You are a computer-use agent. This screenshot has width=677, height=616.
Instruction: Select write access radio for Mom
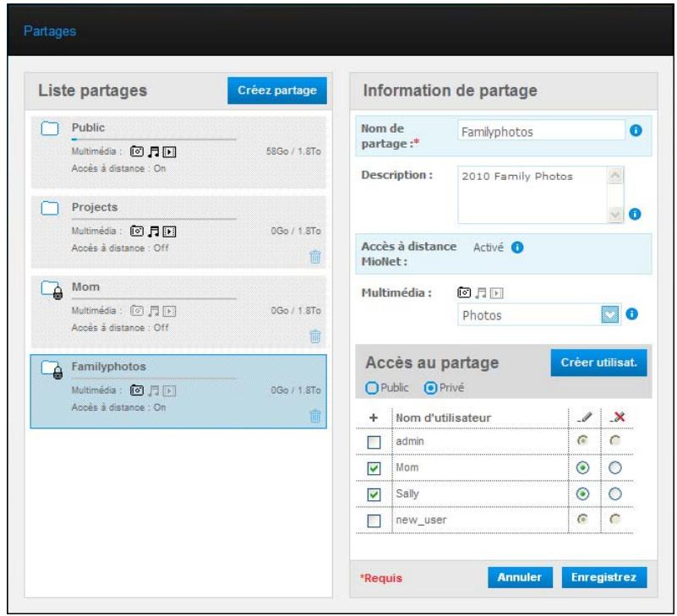(583, 467)
